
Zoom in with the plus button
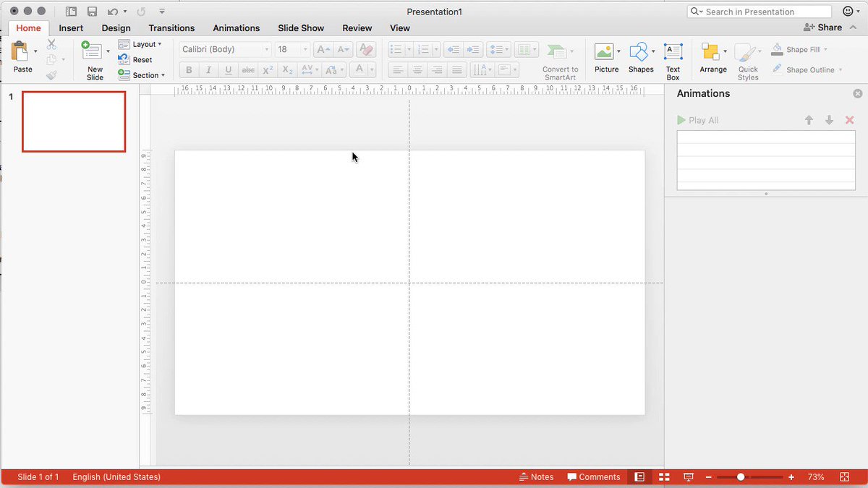point(791,477)
